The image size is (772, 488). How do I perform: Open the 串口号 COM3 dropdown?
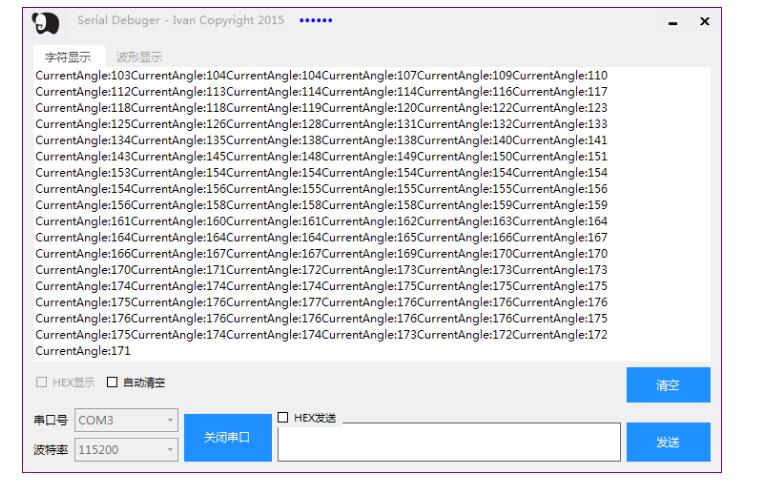126,420
